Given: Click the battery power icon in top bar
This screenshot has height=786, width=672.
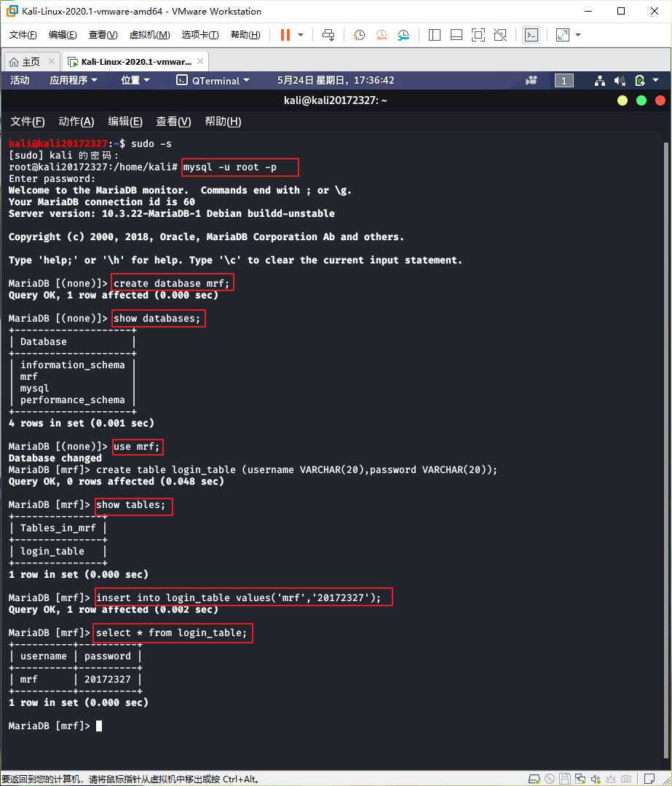Looking at the screenshot, I should coord(639,81).
